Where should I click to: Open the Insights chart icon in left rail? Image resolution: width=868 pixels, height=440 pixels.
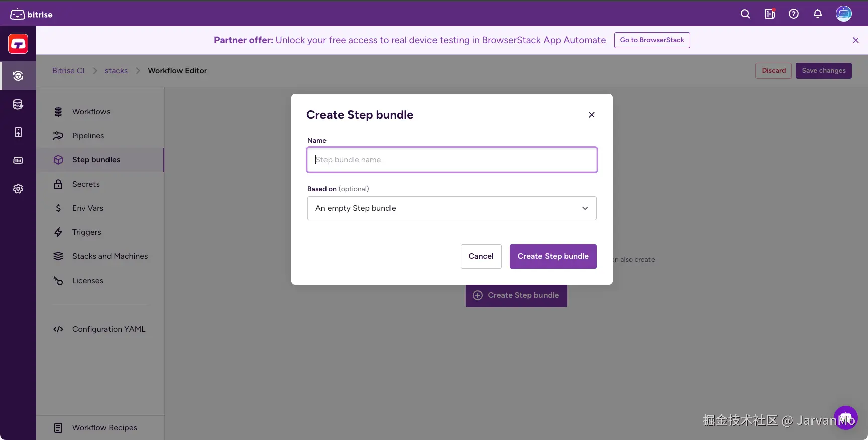click(18, 160)
